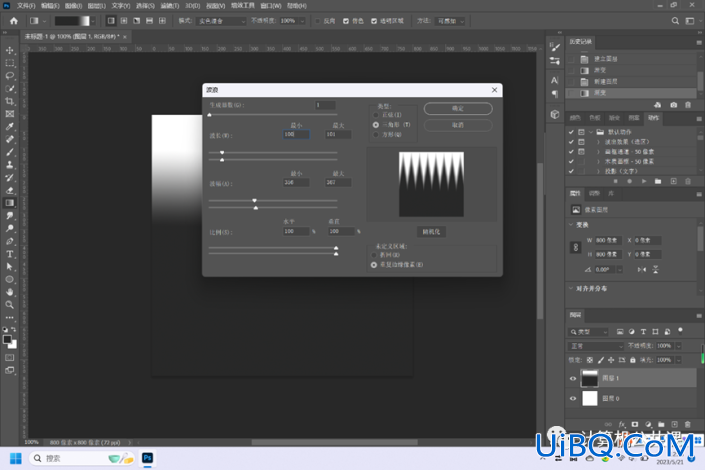Open the Edit menu

(x=50, y=6)
